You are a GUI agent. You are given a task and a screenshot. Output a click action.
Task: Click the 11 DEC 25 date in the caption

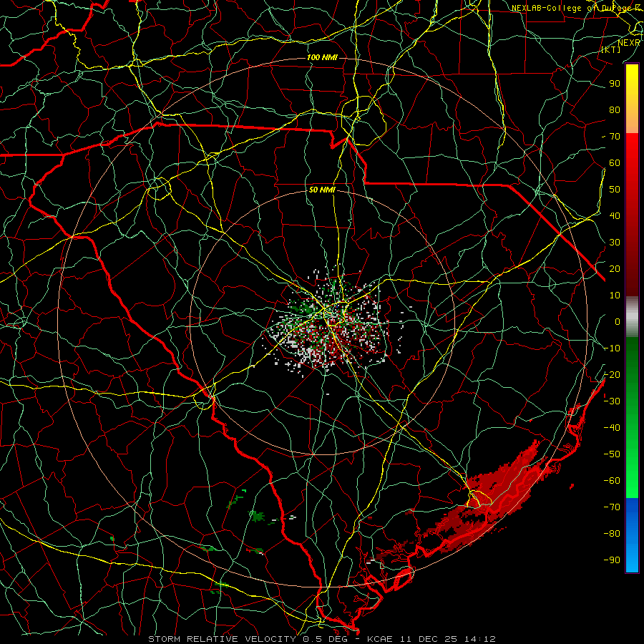tap(429, 639)
